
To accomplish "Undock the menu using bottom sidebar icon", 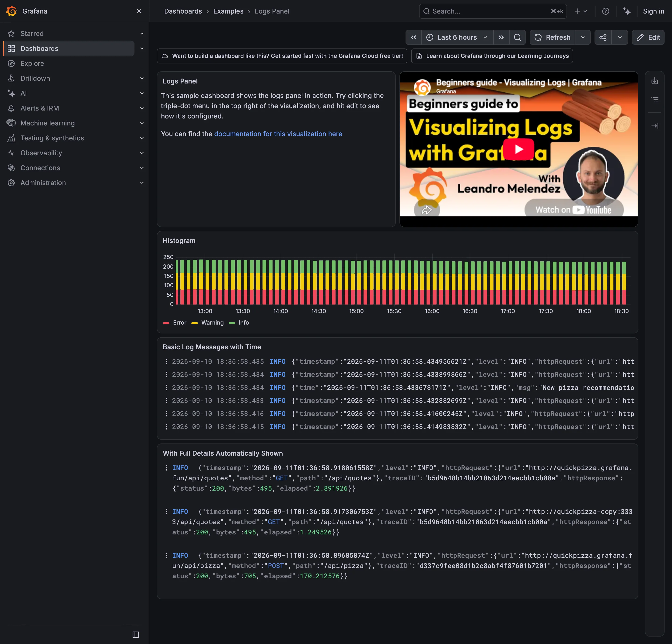I will coord(136,635).
